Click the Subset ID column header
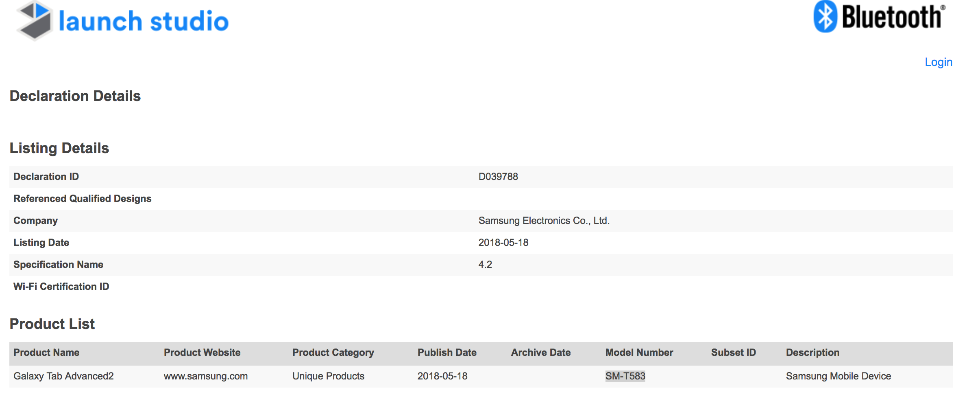980x399 pixels. point(733,353)
